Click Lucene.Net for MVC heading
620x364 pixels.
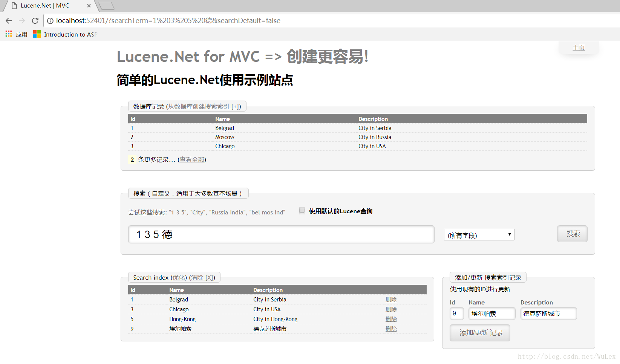coord(242,57)
